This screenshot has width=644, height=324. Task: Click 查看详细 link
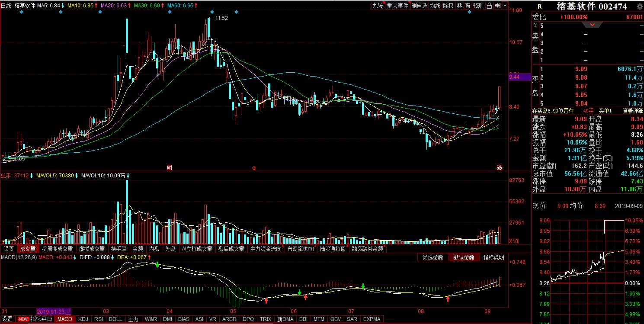pyautogui.click(x=633, y=111)
